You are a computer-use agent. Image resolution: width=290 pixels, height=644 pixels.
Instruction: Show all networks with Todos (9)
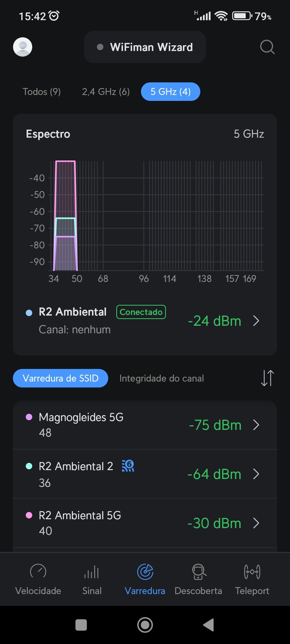coord(42,92)
